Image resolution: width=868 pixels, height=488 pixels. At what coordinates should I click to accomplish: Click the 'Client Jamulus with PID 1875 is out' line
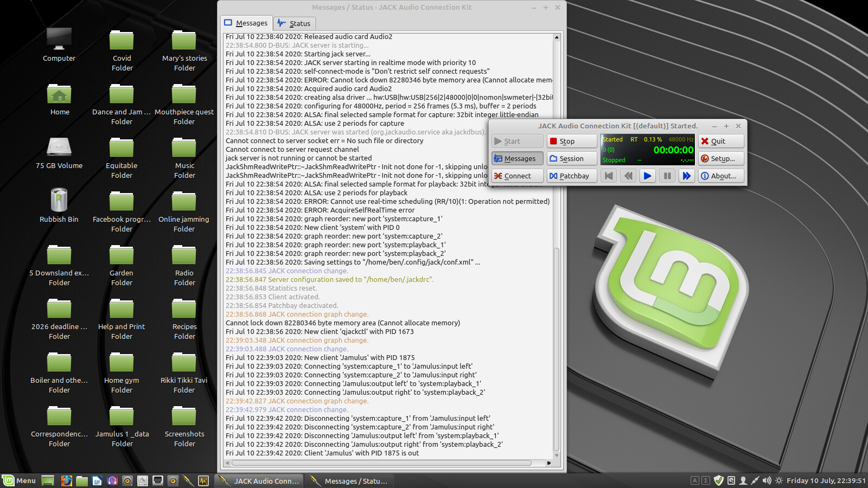click(322, 453)
